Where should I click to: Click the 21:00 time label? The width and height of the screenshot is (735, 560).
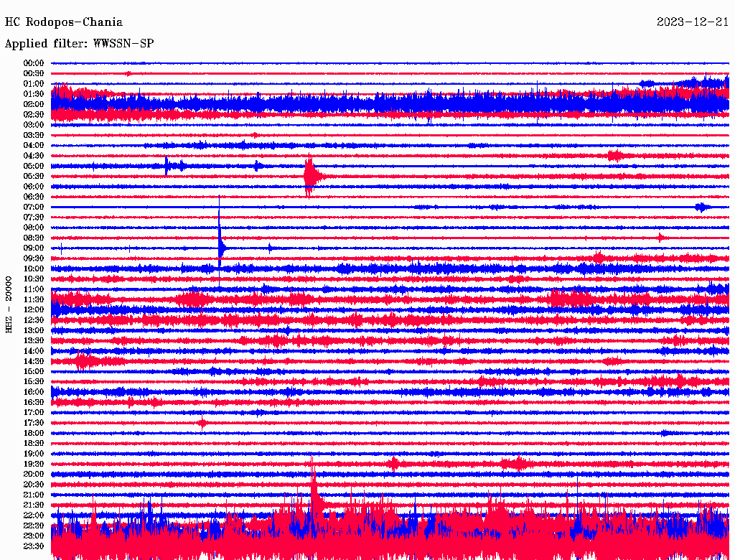click(x=34, y=495)
